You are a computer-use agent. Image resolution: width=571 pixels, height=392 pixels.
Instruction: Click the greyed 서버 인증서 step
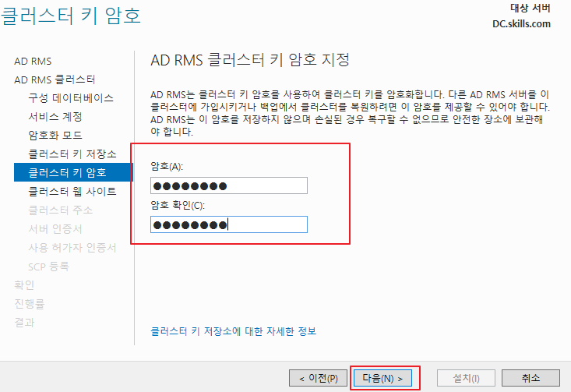(x=55, y=229)
